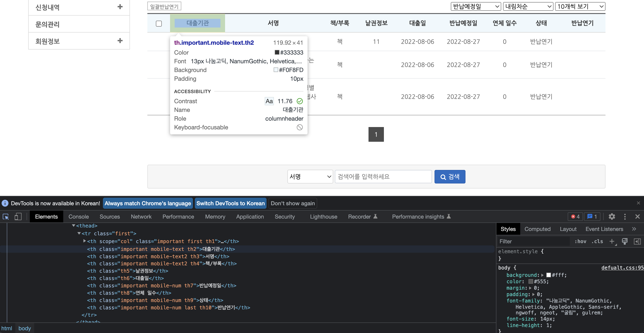Viewport: 644px width, 333px height.
Task: Open the 반납예정일 sort dropdown
Action: coord(476,6)
